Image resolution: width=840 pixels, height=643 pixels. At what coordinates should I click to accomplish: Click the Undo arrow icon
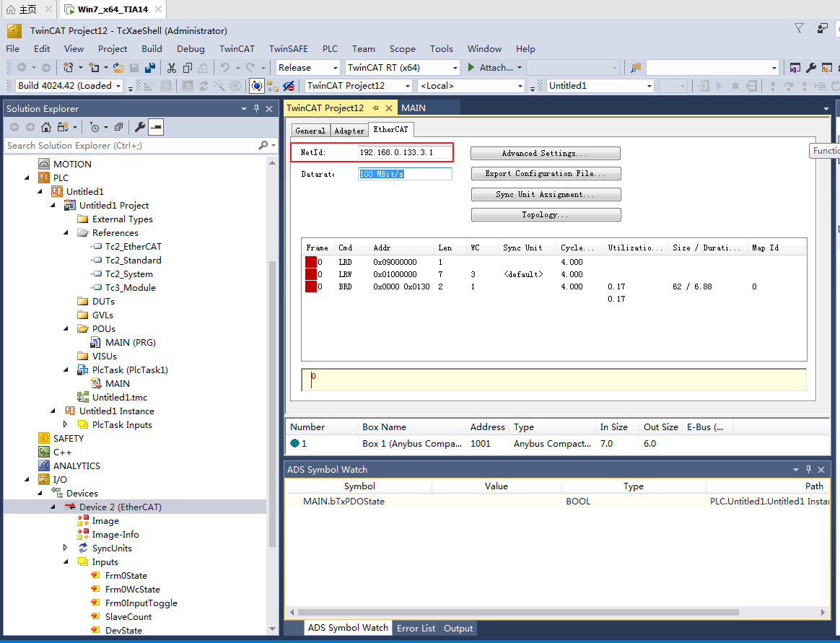coord(225,68)
